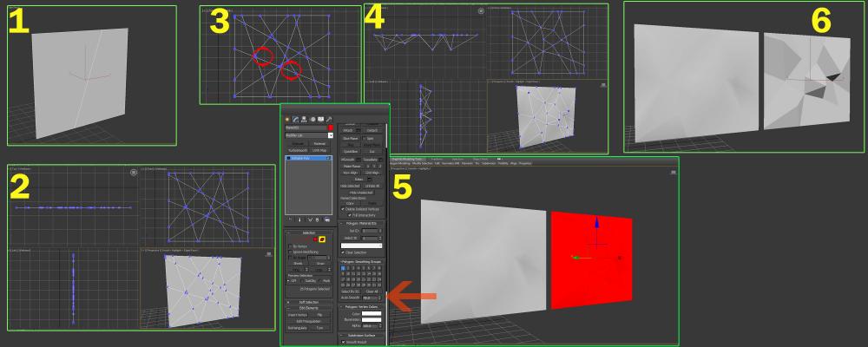Click the light bulb icon on Editable Poly row

point(288,158)
